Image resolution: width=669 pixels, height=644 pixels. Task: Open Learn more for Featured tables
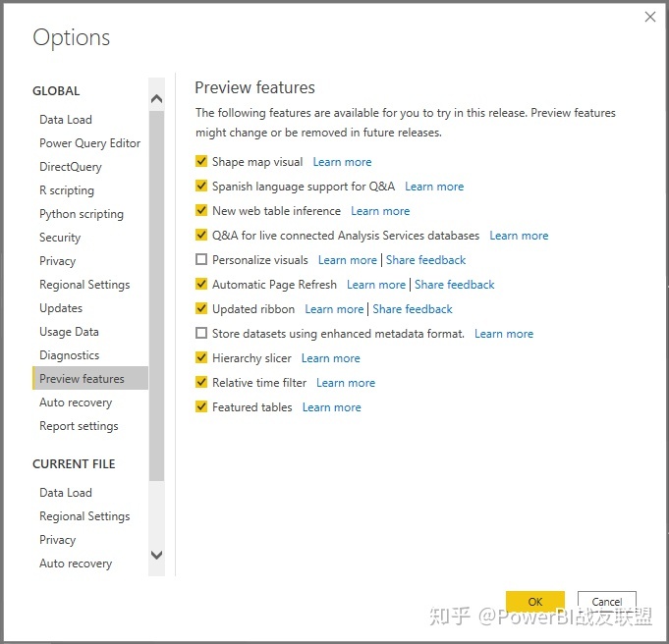click(x=331, y=407)
